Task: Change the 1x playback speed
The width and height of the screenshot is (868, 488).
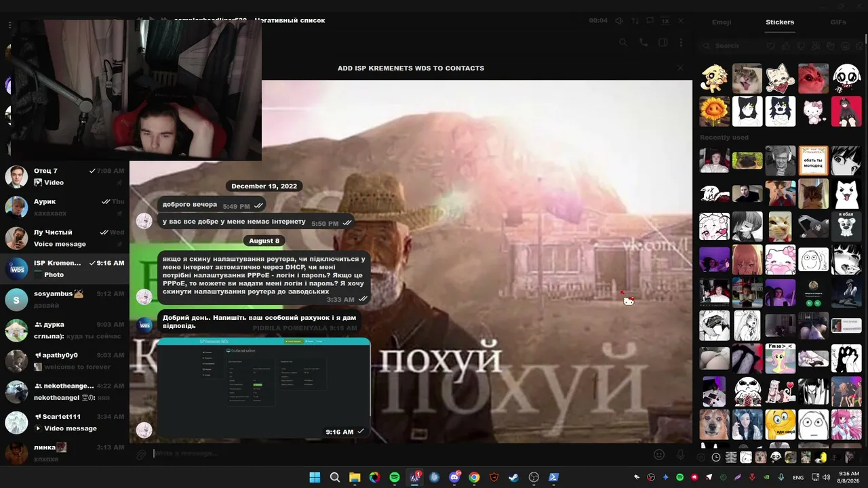Action: (665, 20)
